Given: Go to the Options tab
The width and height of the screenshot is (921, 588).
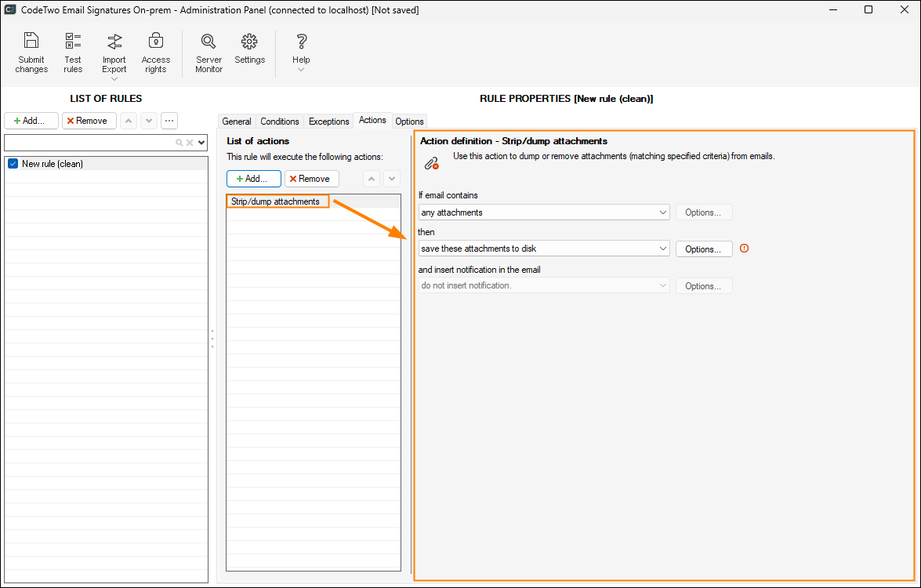Looking at the screenshot, I should 409,122.
